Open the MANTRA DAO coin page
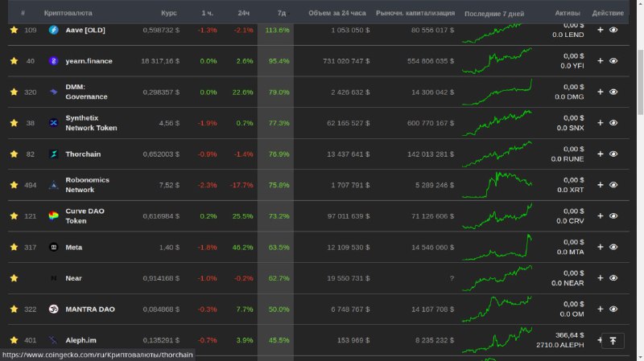This screenshot has height=361, width=644. tap(90, 309)
